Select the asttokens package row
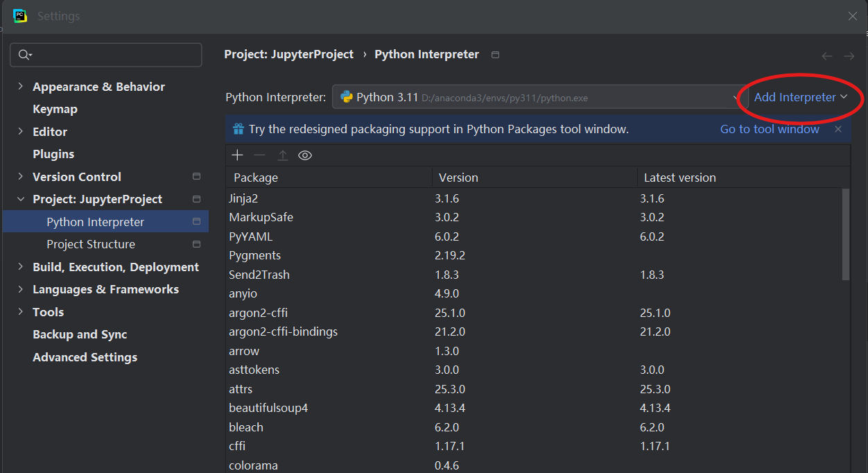Screen dimensions: 868x473 click(x=533, y=370)
